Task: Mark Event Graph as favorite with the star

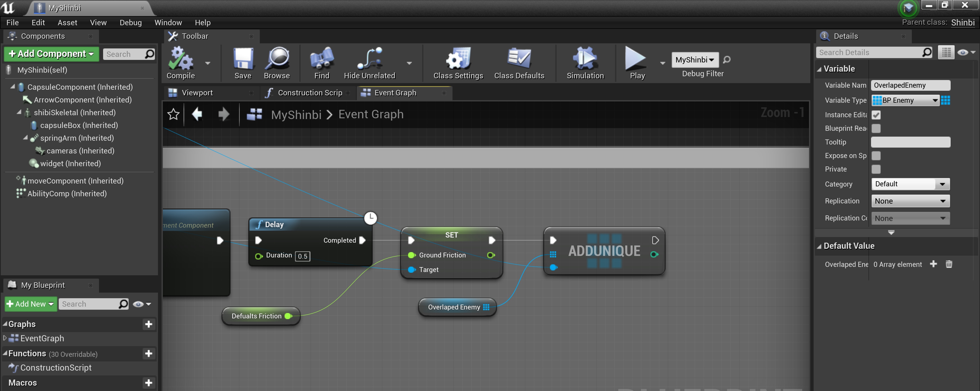Action: (x=173, y=114)
